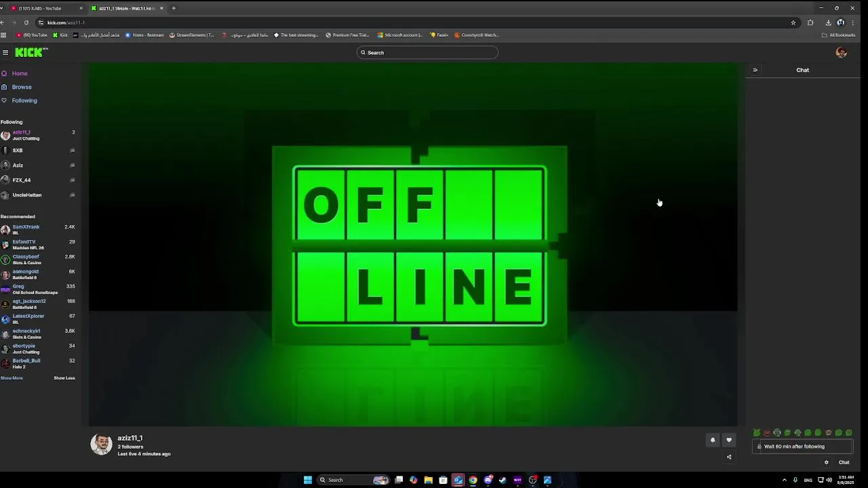Click the aziz11_1 channel name below video
Viewport: 868px width, 488px height.
click(x=130, y=439)
